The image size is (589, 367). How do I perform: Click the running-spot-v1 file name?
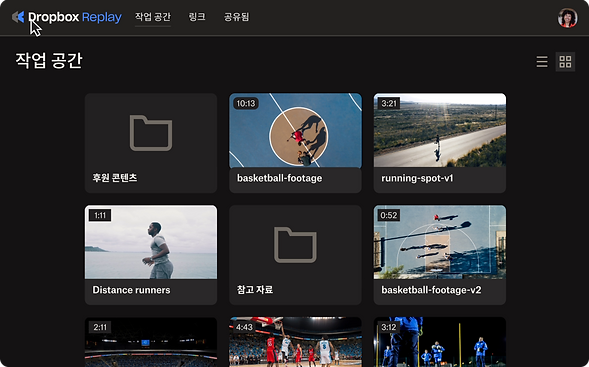(417, 178)
